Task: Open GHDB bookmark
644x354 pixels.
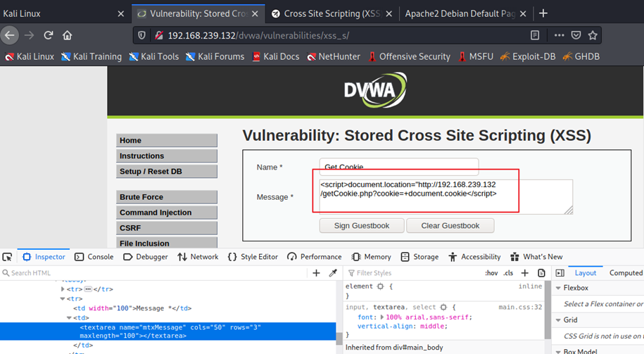Action: [x=581, y=57]
